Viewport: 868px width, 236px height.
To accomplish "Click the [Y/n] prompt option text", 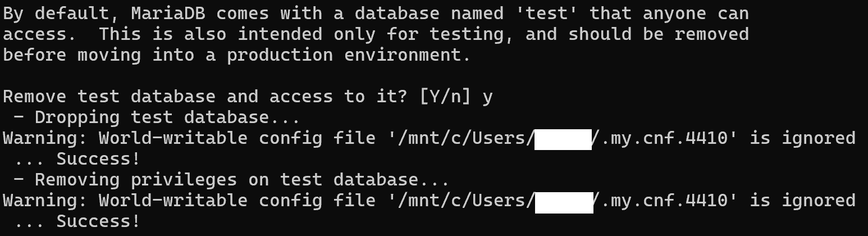I will click(x=445, y=97).
